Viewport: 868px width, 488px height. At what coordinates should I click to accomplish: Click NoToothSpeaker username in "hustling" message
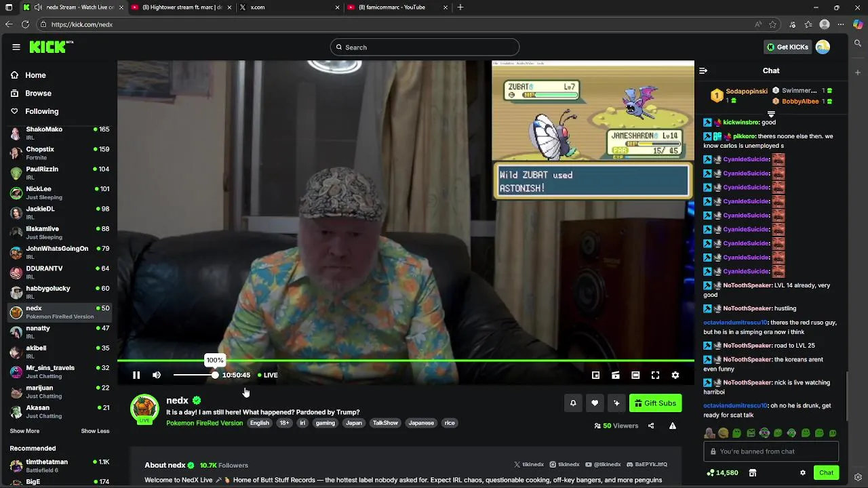747,308
